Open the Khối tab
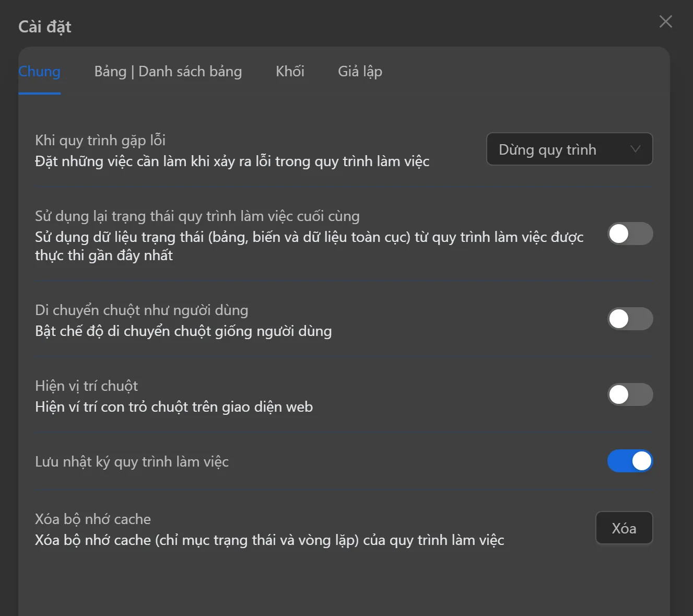The height and width of the screenshot is (616, 693). point(290,72)
